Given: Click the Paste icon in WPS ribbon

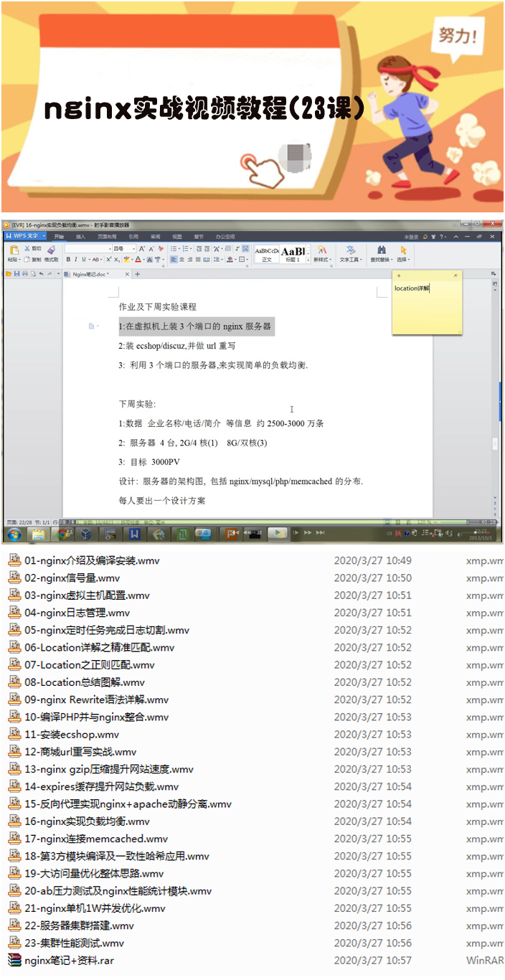Looking at the screenshot, I should 14,250.
